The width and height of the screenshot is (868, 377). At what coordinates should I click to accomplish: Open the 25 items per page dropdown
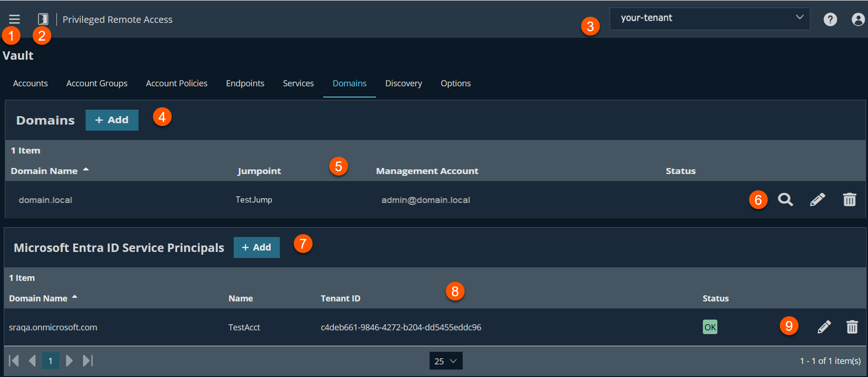(446, 361)
